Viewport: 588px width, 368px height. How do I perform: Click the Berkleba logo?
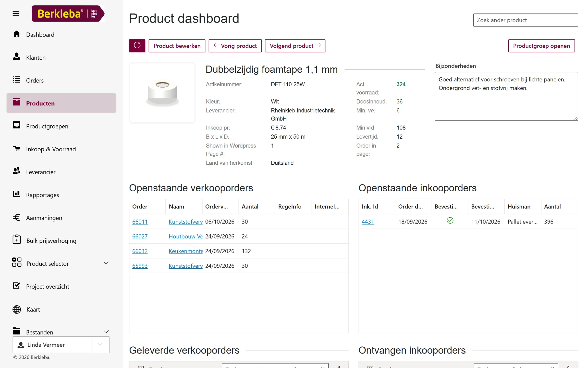point(68,13)
